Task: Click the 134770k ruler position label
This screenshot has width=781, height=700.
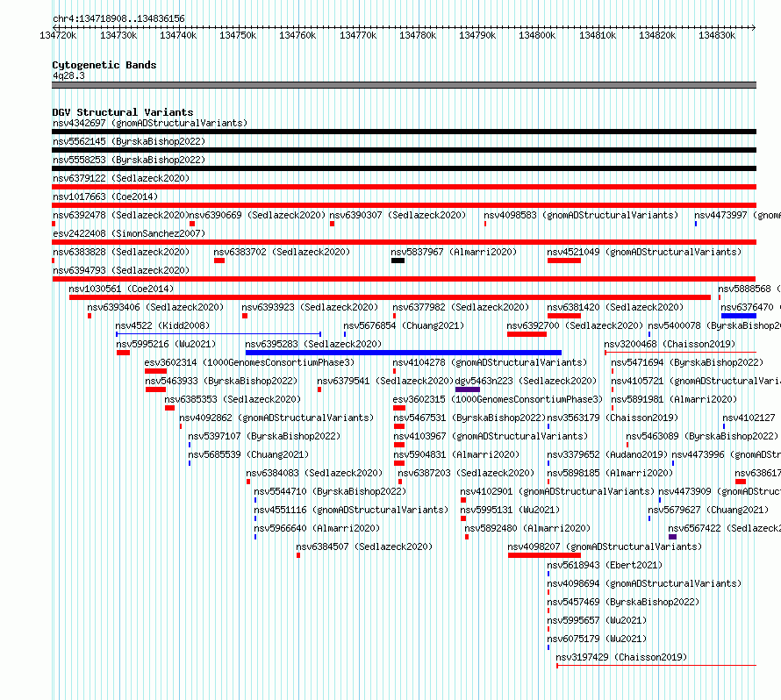Action: click(x=358, y=35)
